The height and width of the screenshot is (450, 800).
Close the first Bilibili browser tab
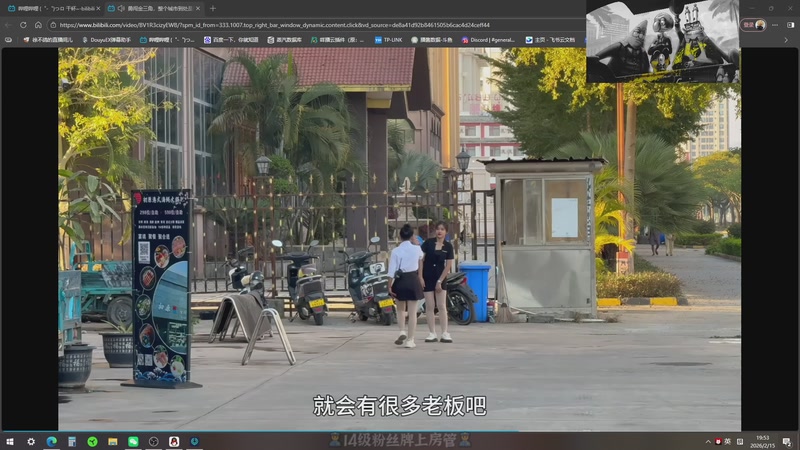98,9
